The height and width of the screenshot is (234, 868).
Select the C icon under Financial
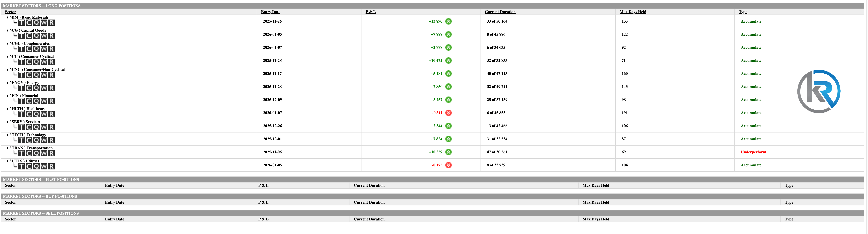[29, 101]
